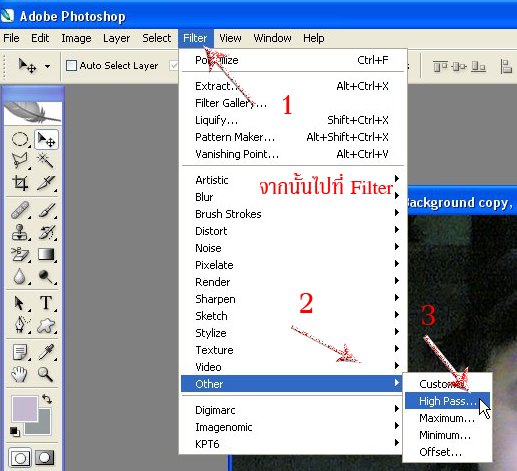Viewport: 517px width, 471px height.
Task: Reset default foreground and background colors
Action: (14, 431)
